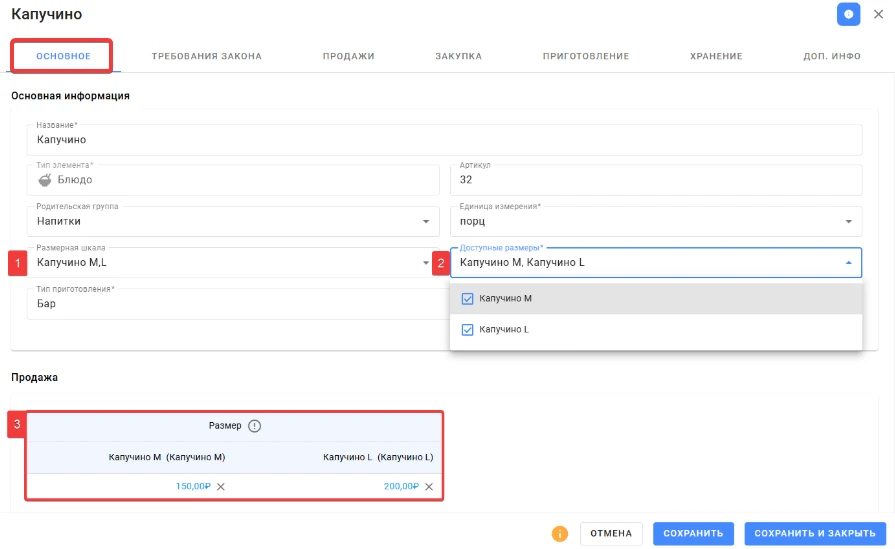Click the blue info icon in the header
This screenshot has height=549, width=895.
(848, 14)
